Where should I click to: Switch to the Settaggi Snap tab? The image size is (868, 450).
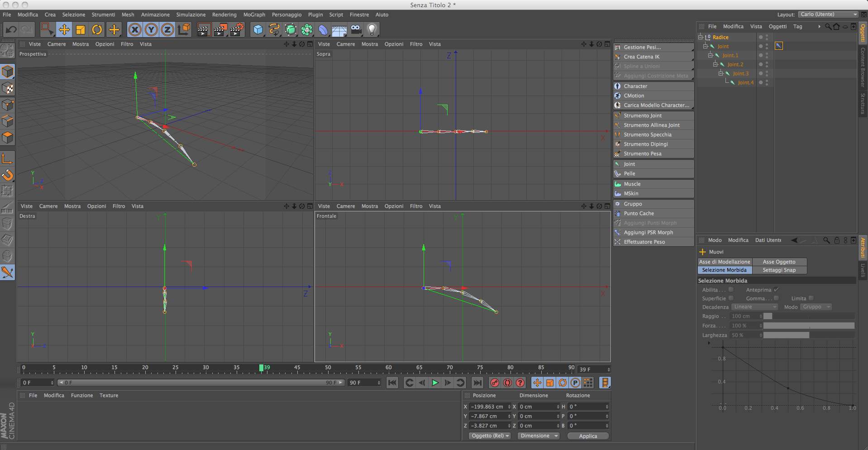(779, 270)
